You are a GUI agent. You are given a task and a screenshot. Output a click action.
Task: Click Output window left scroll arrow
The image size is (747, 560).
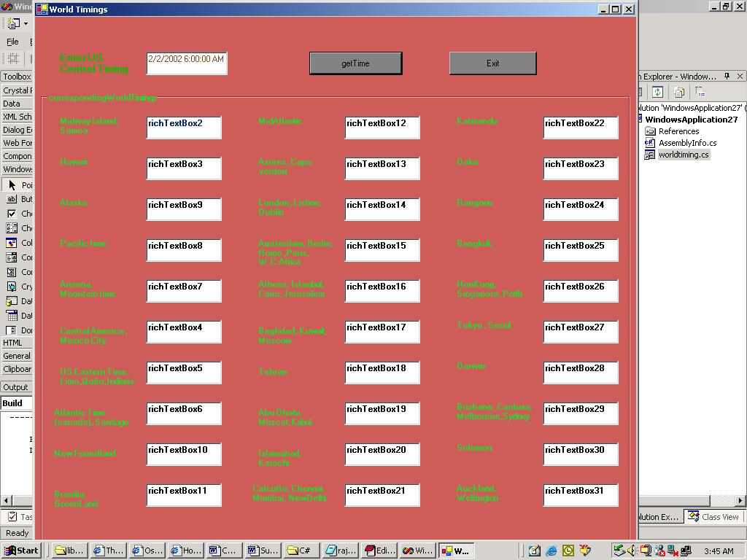click(x=6, y=500)
